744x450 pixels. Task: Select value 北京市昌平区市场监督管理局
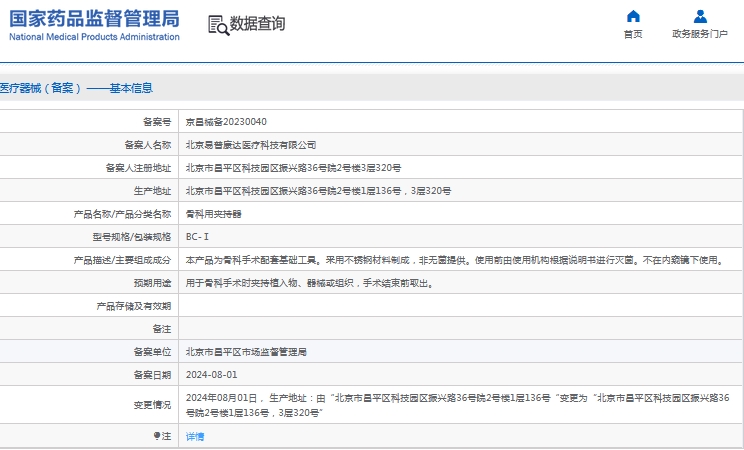coord(246,352)
